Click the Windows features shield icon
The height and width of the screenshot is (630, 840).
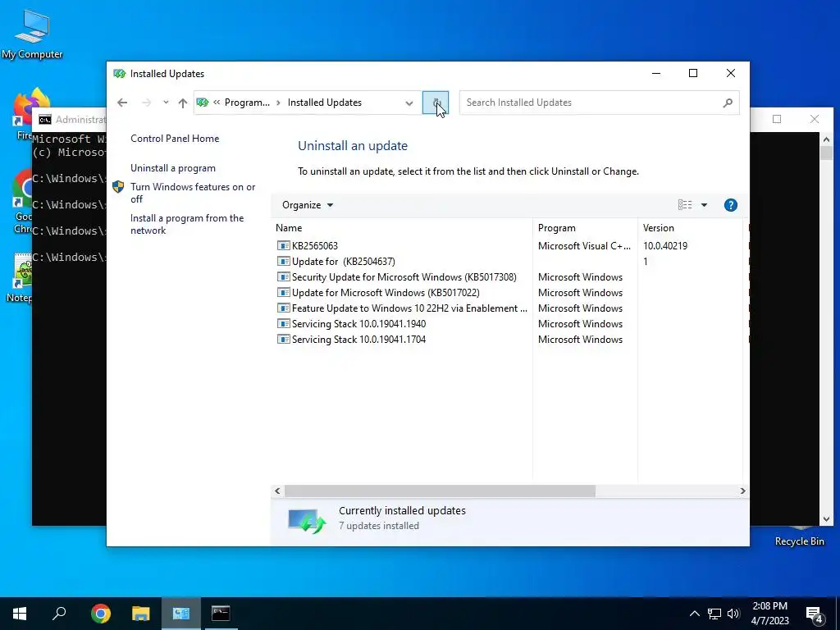point(118,187)
